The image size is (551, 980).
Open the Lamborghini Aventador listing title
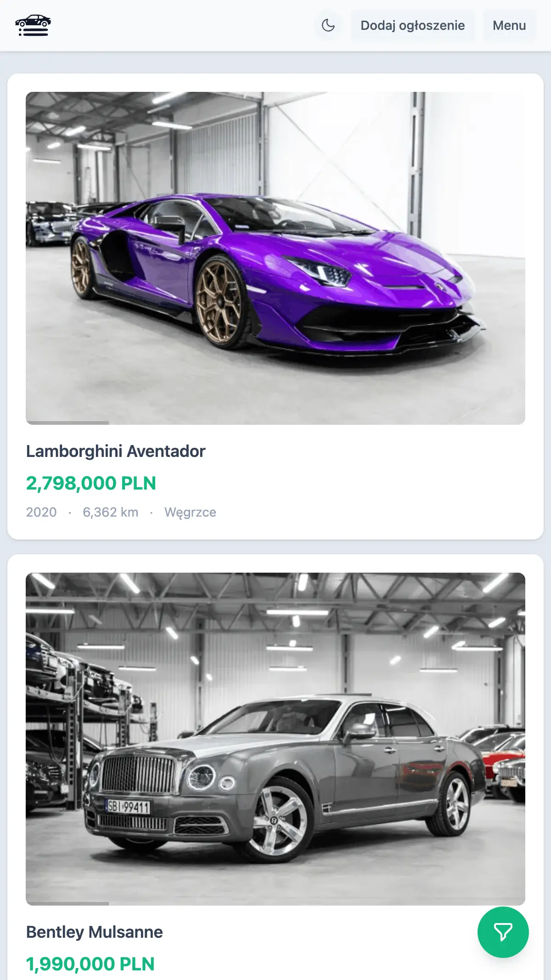pyautogui.click(x=116, y=451)
